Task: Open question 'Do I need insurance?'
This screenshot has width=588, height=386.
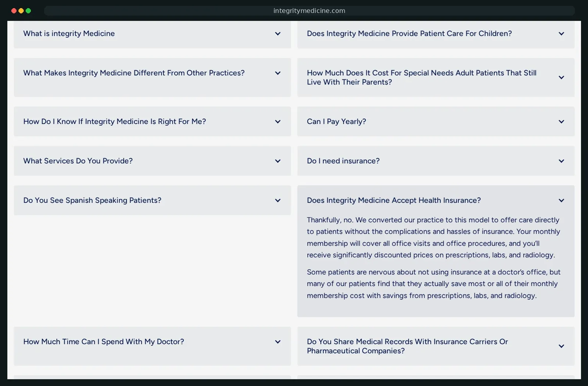Action: pyautogui.click(x=343, y=161)
